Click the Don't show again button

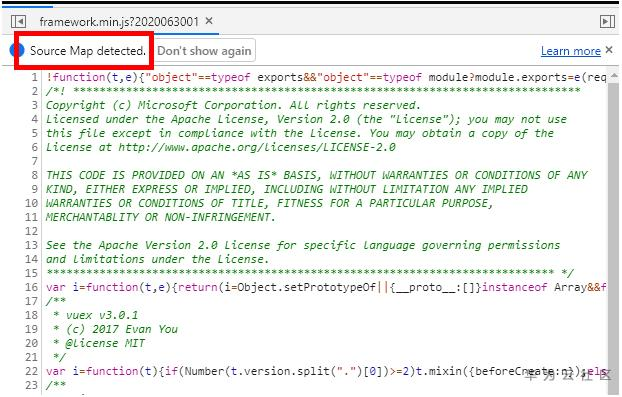click(204, 51)
